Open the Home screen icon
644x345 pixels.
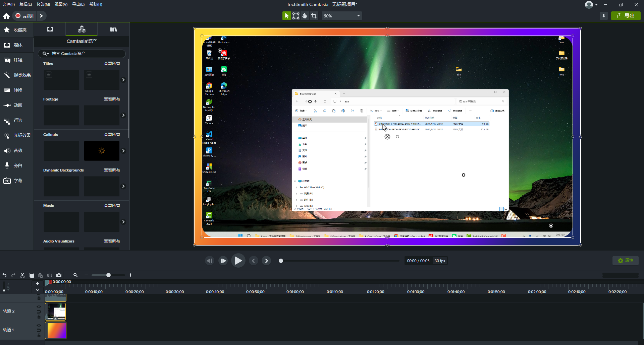[x=6, y=16]
